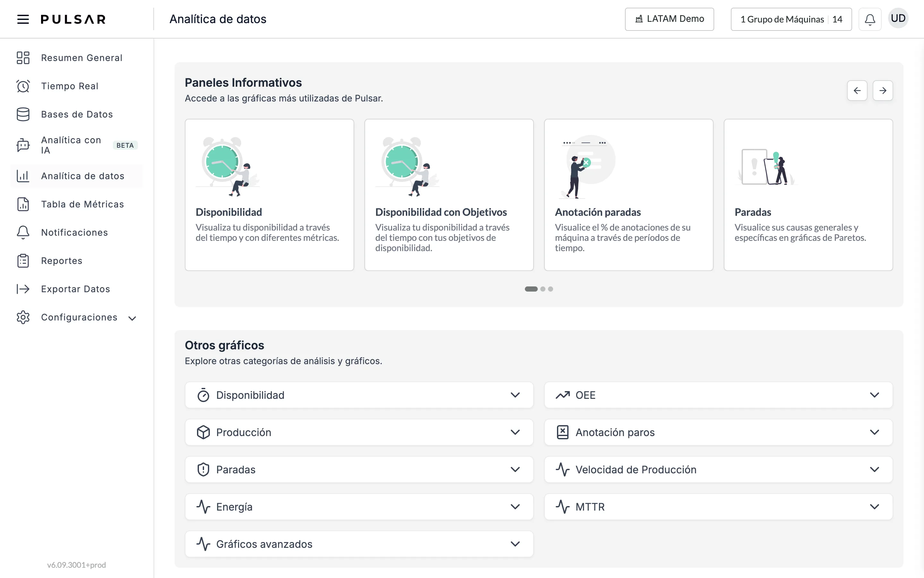Click the Configuraciones gear icon
The image size is (924, 578).
[23, 317]
